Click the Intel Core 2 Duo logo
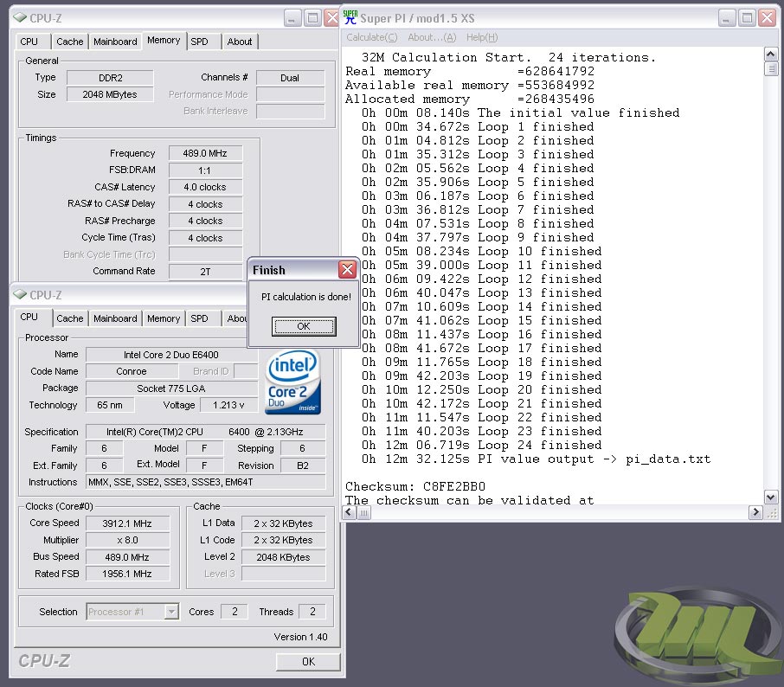 pos(293,382)
